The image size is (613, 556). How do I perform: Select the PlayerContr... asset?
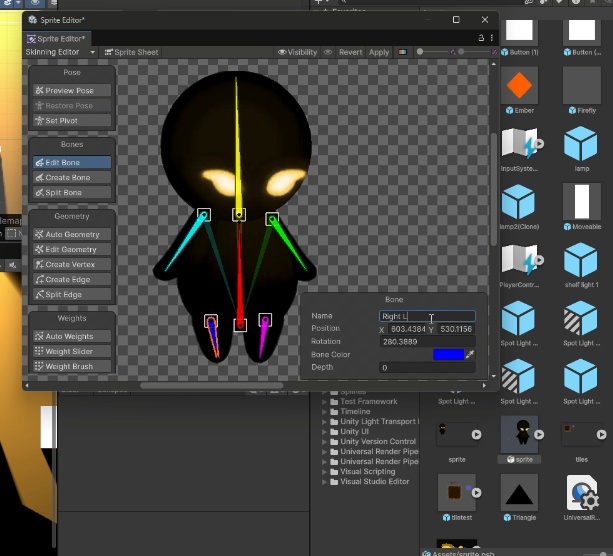[519, 265]
